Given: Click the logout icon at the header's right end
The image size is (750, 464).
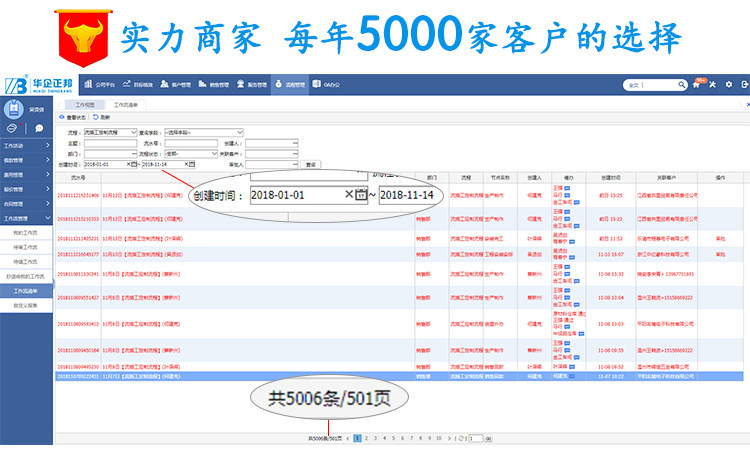Looking at the screenshot, I should [744, 84].
